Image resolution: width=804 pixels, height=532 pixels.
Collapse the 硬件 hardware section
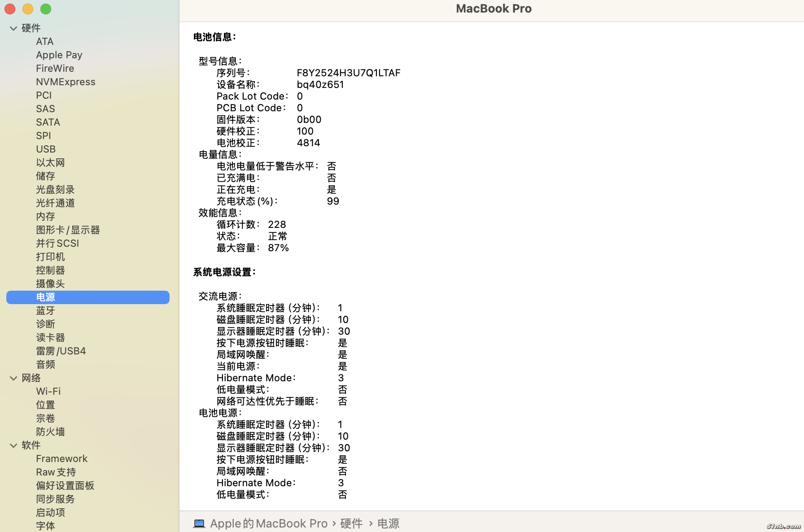click(x=13, y=28)
